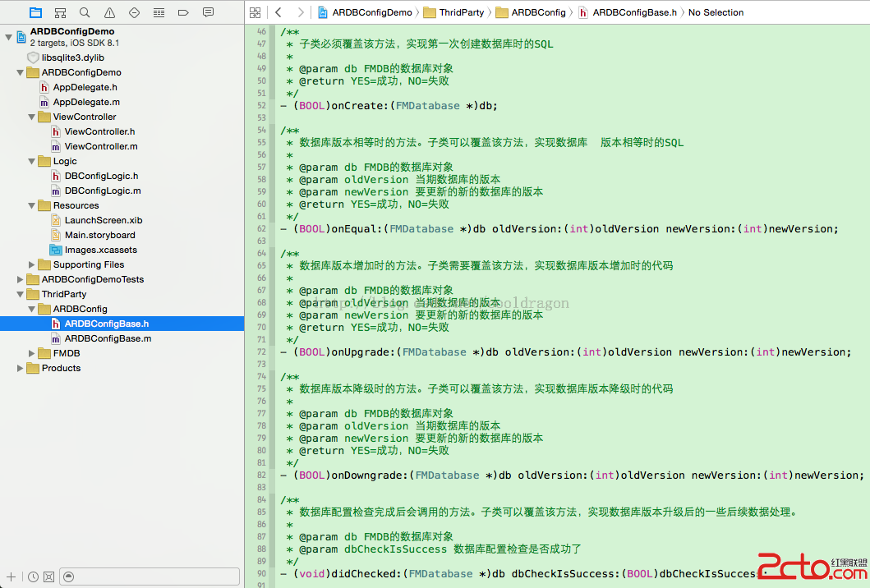
Task: Click the add file plus button
Action: [x=11, y=577]
